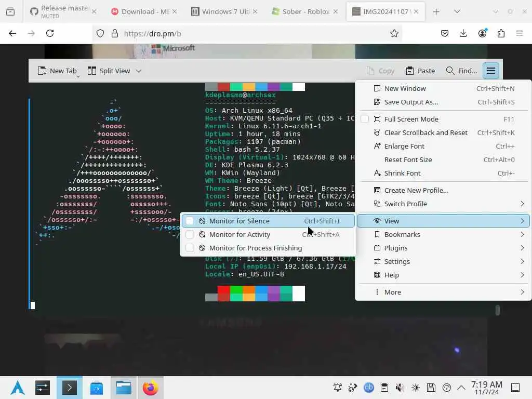Choose Reset Font Size

click(443, 160)
